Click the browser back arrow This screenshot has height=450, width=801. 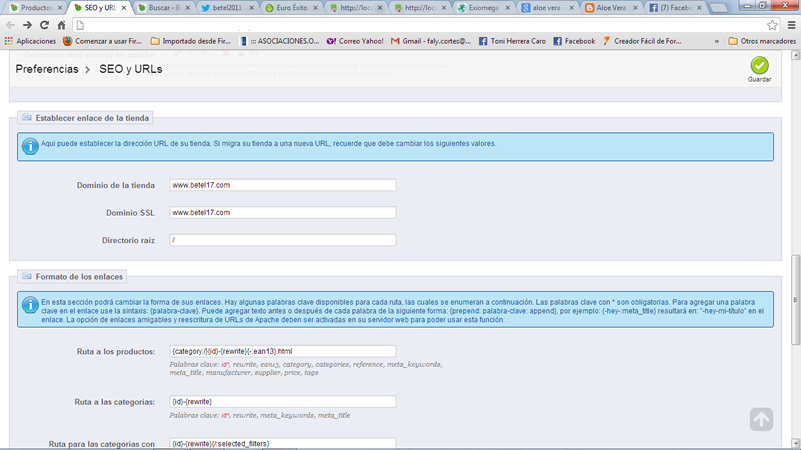(10, 25)
